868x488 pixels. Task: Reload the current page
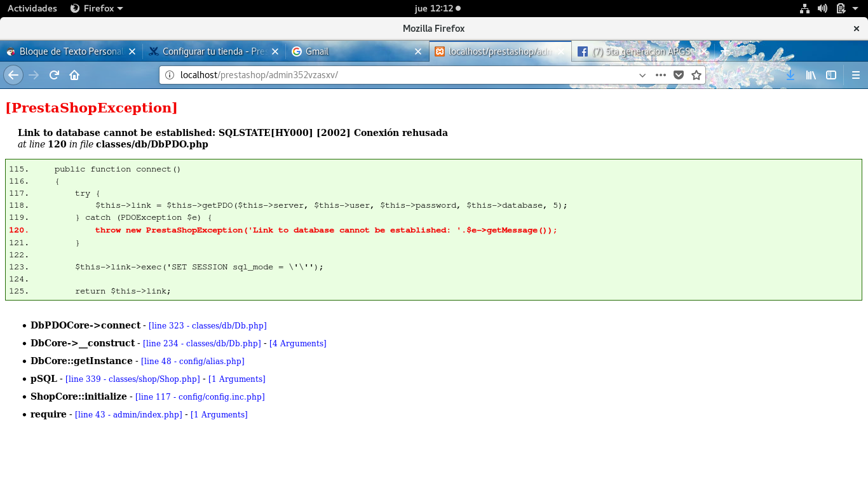pyautogui.click(x=54, y=75)
